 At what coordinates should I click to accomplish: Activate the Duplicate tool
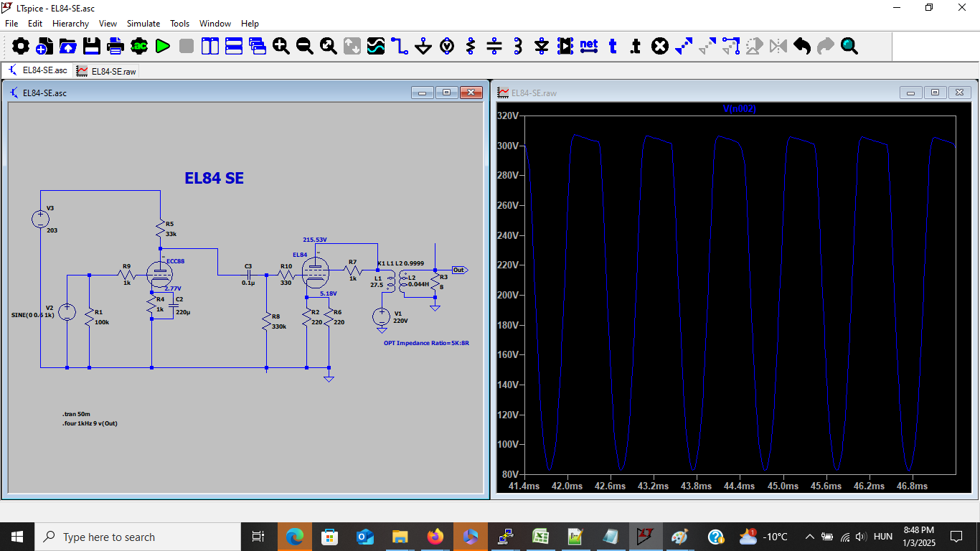(684, 46)
